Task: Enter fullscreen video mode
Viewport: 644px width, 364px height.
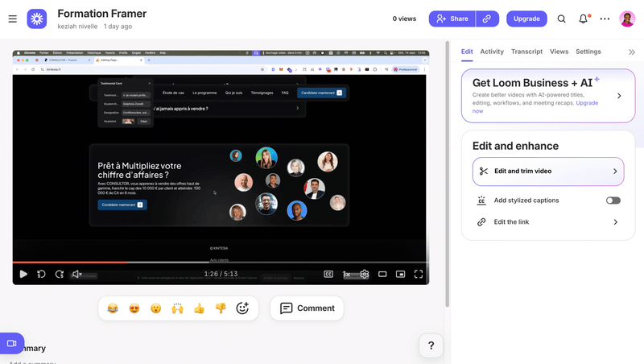Action: tap(419, 274)
